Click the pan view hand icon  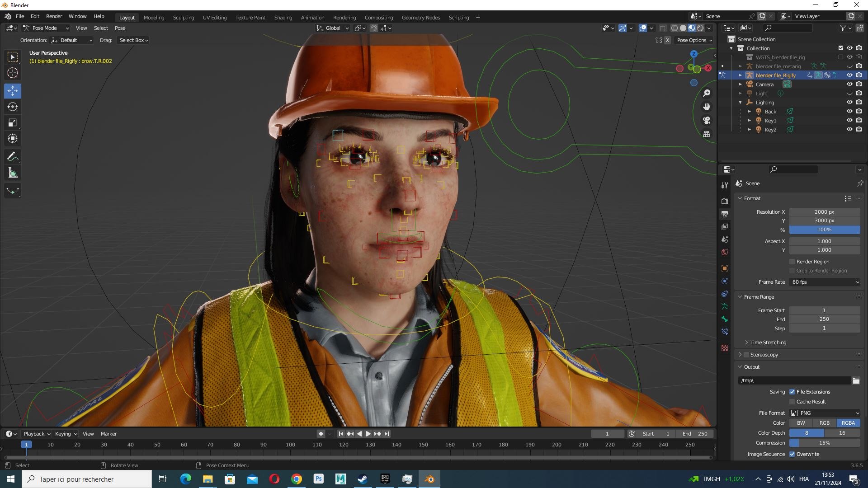point(707,107)
